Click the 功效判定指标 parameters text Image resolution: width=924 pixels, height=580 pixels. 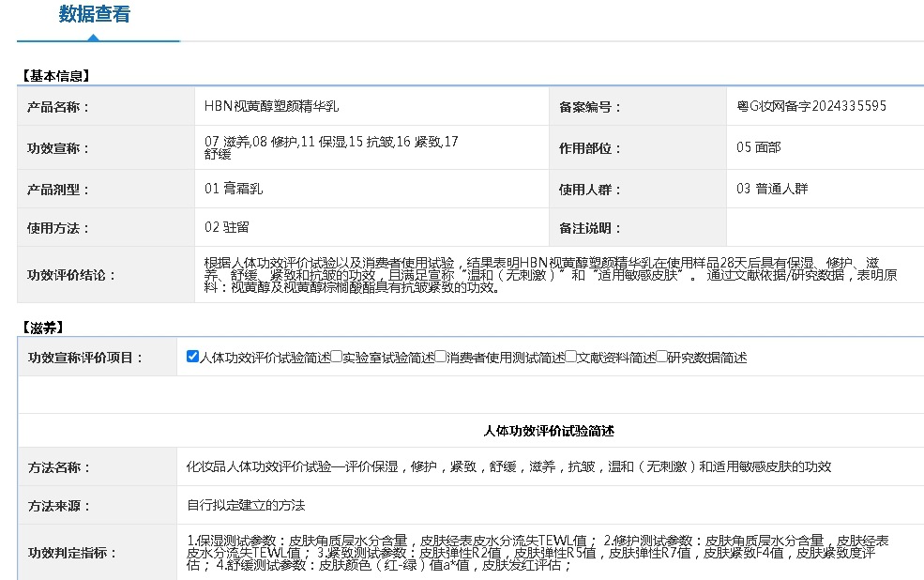tap(538, 553)
